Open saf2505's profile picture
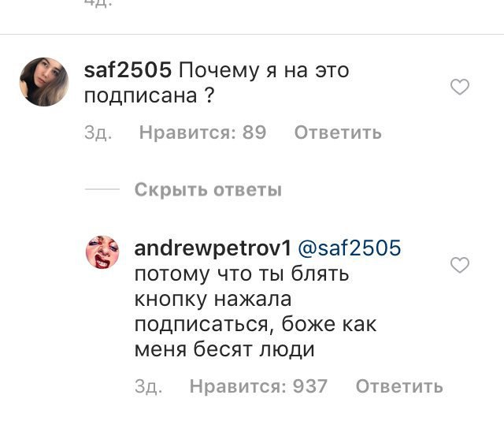Screen dimensions: 504x421 click(x=44, y=82)
